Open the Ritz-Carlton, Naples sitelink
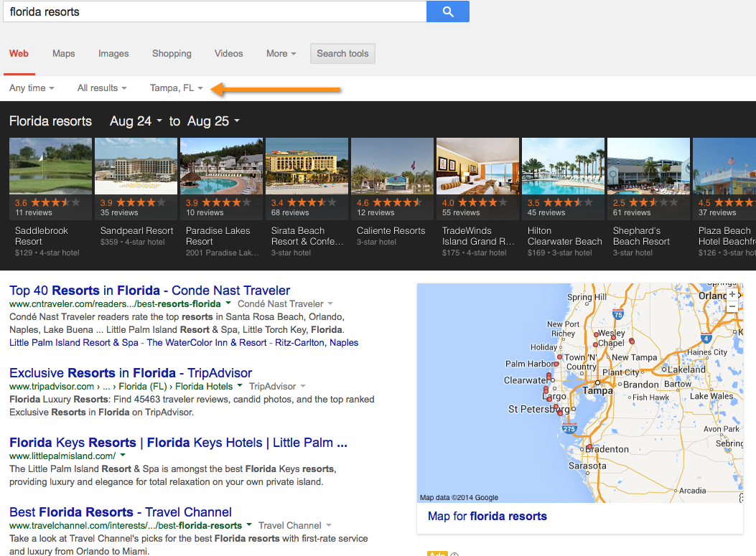This screenshot has height=556, width=756. pos(317,342)
